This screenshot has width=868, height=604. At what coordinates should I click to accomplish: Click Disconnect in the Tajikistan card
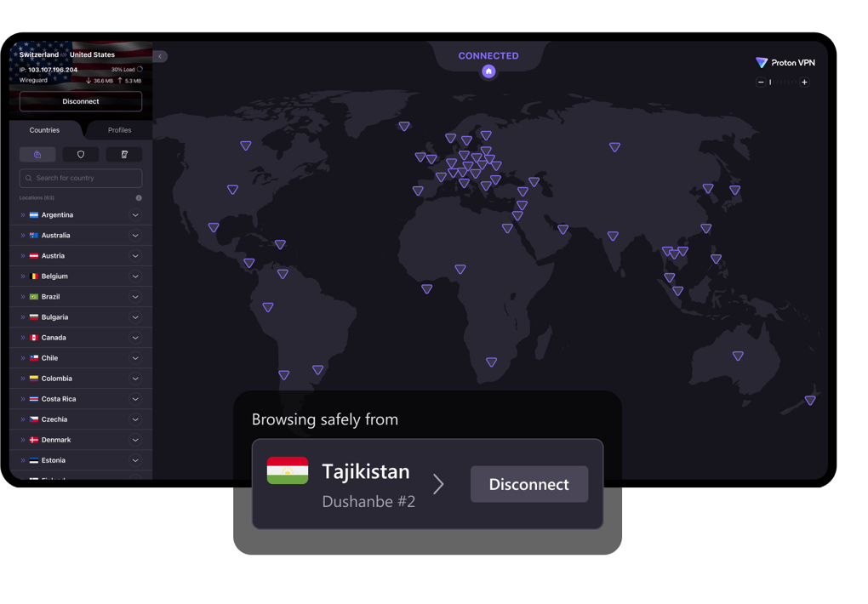(528, 484)
